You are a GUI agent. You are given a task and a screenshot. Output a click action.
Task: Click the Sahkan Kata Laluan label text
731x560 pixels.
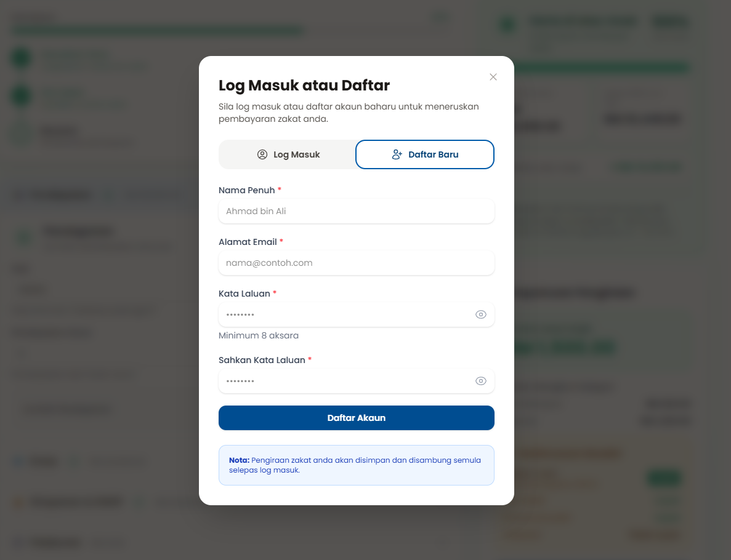[262, 360]
